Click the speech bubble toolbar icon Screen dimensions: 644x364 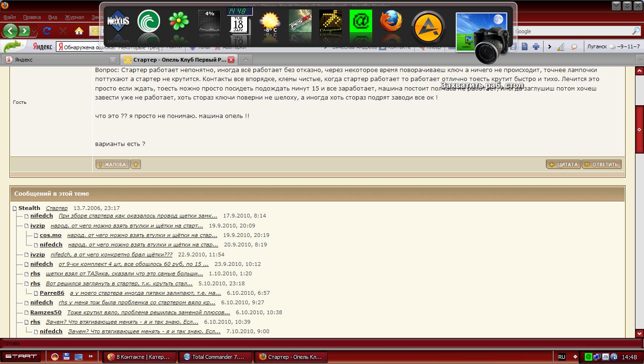[574, 46]
